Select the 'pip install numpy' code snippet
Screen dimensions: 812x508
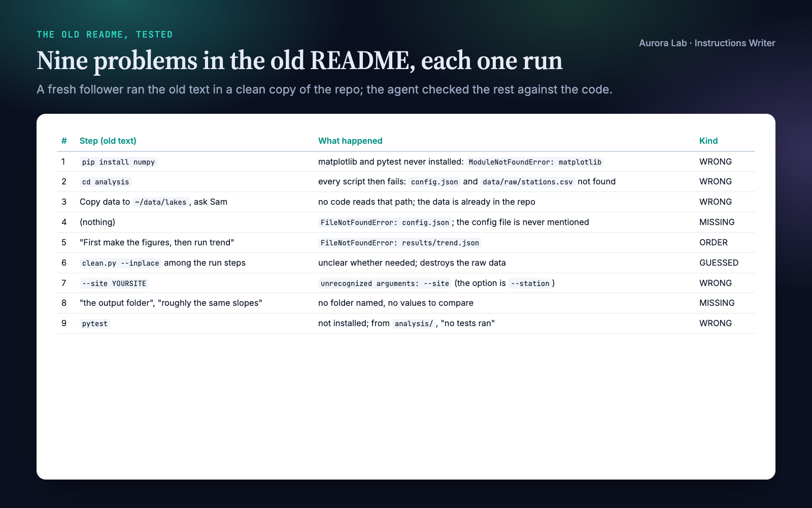[x=118, y=162]
